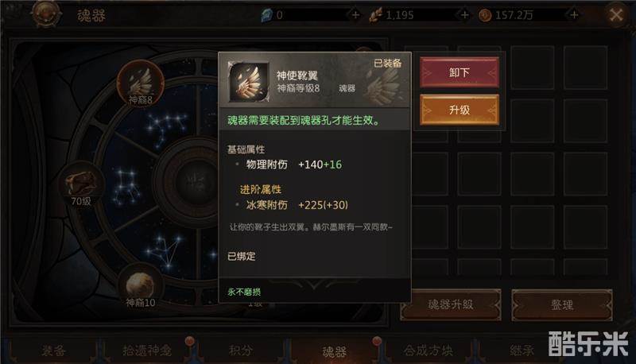This screenshot has height=364, width=636.
Task: Close the 魂器 panel with X
Action: (x=616, y=15)
